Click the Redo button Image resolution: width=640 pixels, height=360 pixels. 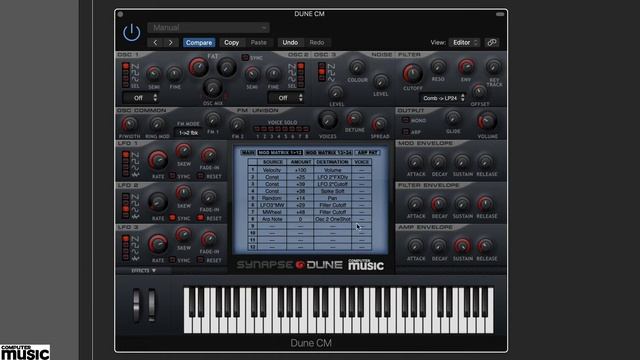[x=317, y=42]
